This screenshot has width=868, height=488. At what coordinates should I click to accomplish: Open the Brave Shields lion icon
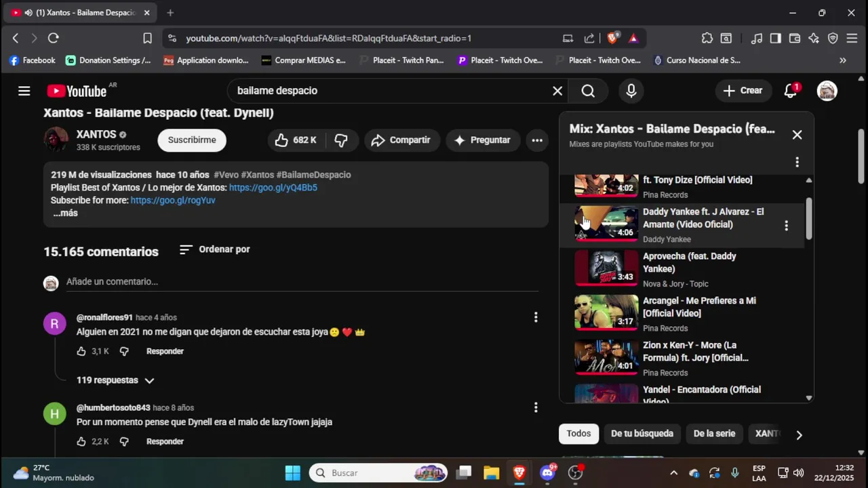point(612,39)
